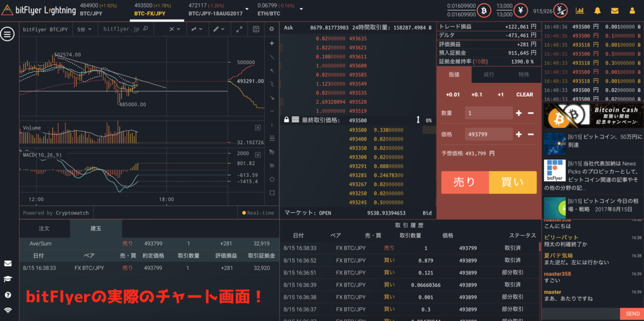Open the pencil drawing tools dropdown
The image size is (644, 321).
tap(218, 29)
